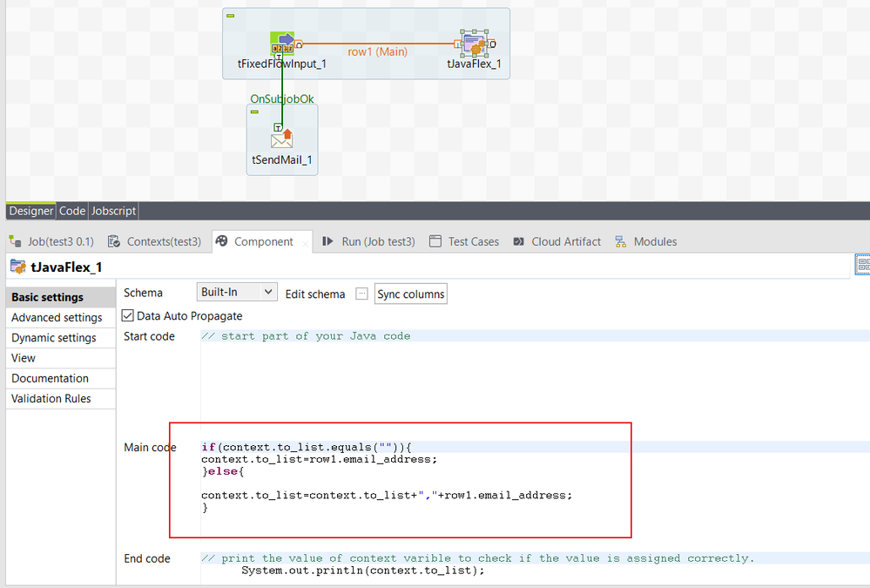The height and width of the screenshot is (588, 870).
Task: Select Advanced settings section
Action: click(60, 318)
